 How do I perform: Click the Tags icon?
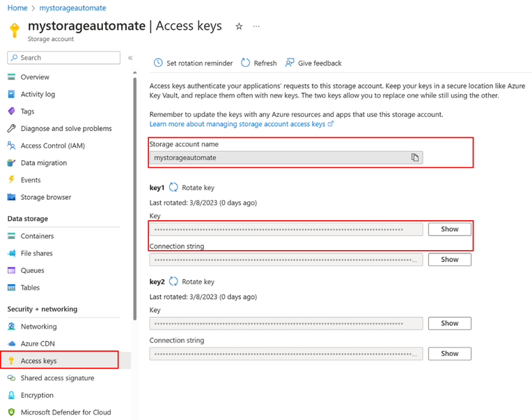12,111
